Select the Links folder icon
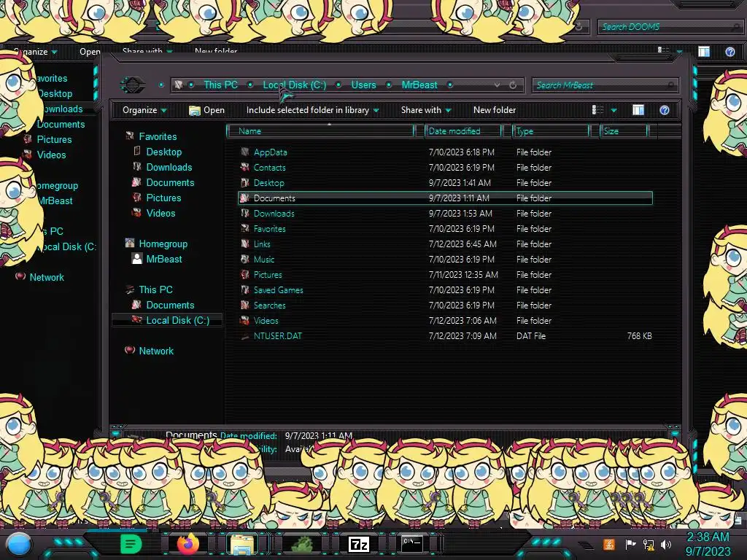The width and height of the screenshot is (747, 560). 245,244
